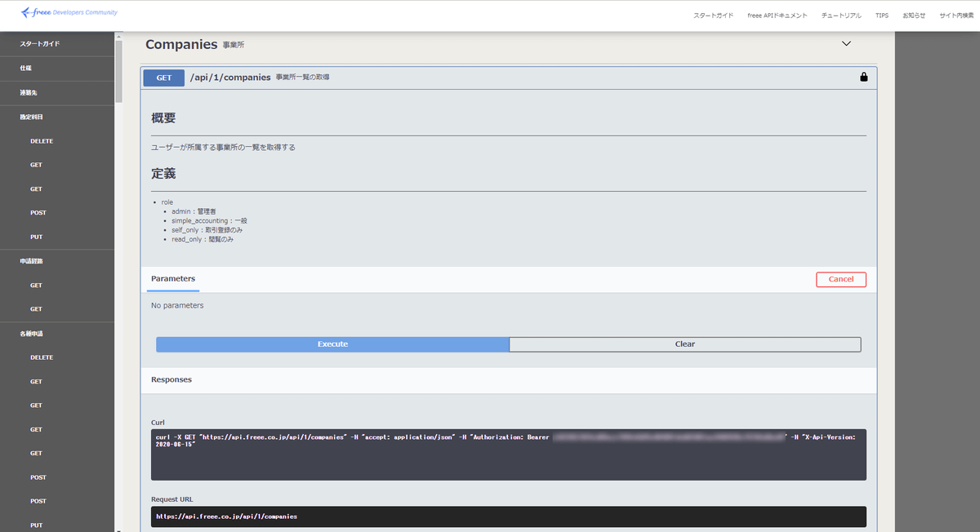Click the left sidebar scrollbar thumb
Screen dimensions: 980x532
coord(119,71)
